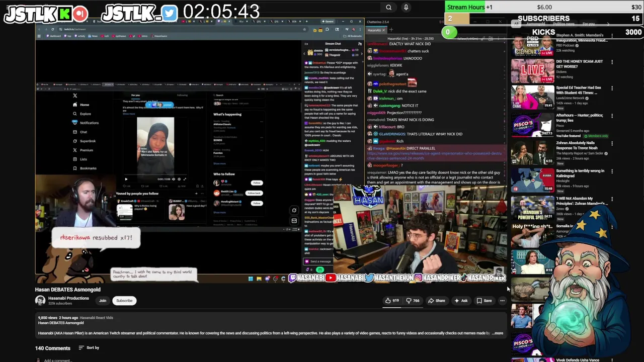Image resolution: width=644 pixels, height=362 pixels.
Task: Open the three-dot more actions menu under the video
Action: point(502,301)
